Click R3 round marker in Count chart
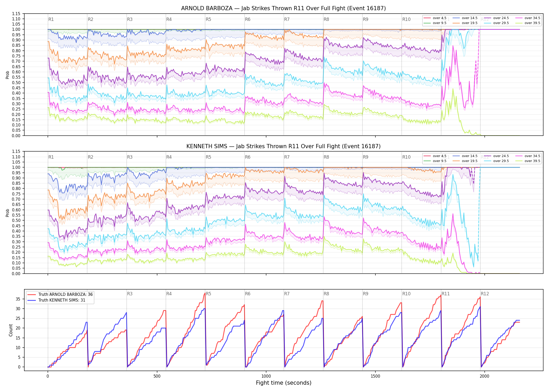The height and width of the screenshot is (392, 549). point(130,294)
